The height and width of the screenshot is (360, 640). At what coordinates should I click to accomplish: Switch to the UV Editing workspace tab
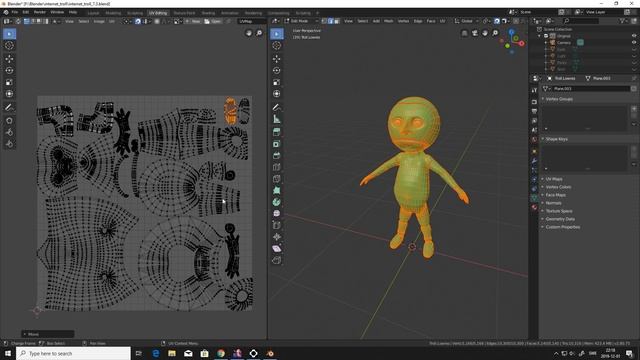(x=158, y=13)
